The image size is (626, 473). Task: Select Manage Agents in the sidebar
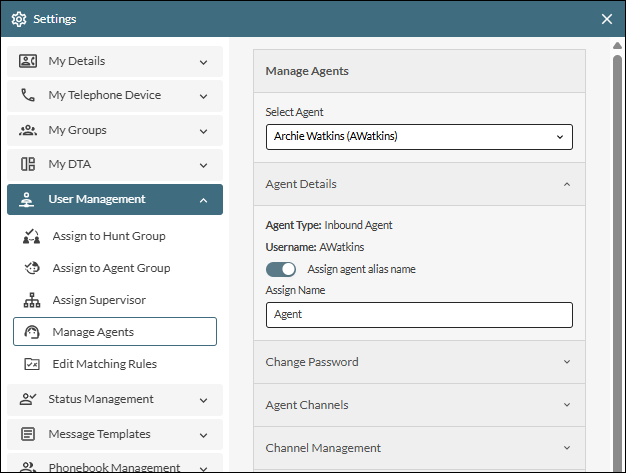(x=115, y=332)
